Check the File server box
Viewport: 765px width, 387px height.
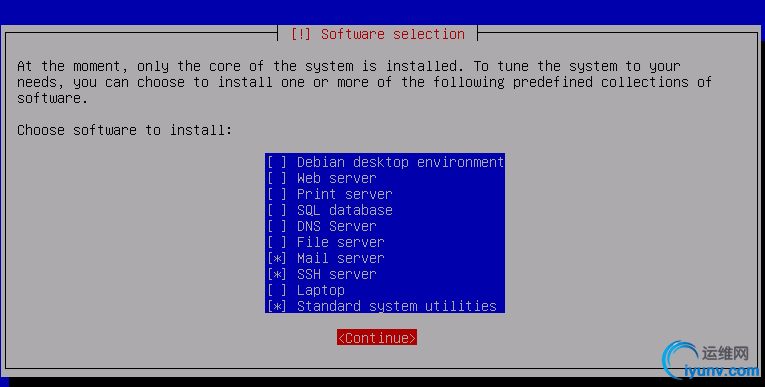[x=277, y=242]
